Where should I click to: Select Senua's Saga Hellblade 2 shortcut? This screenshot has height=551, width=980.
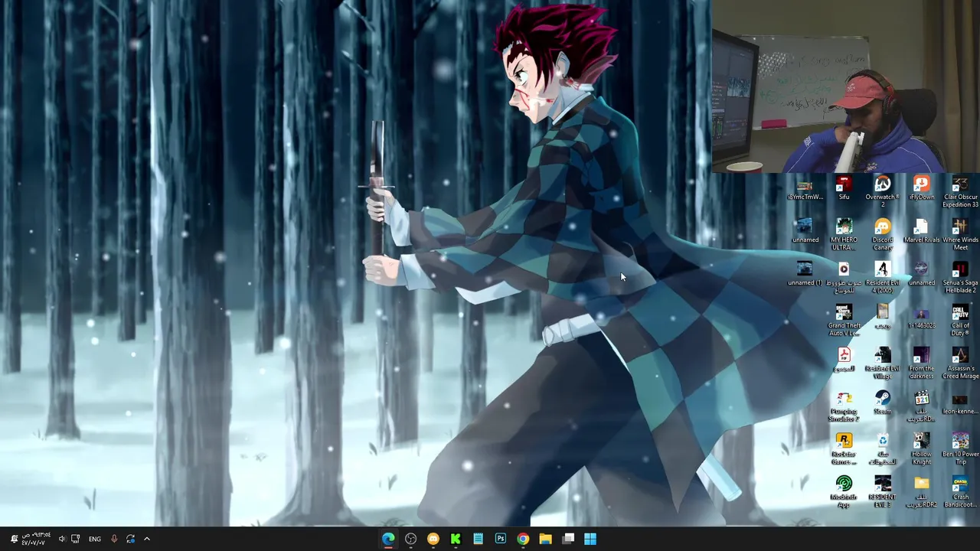click(x=960, y=277)
